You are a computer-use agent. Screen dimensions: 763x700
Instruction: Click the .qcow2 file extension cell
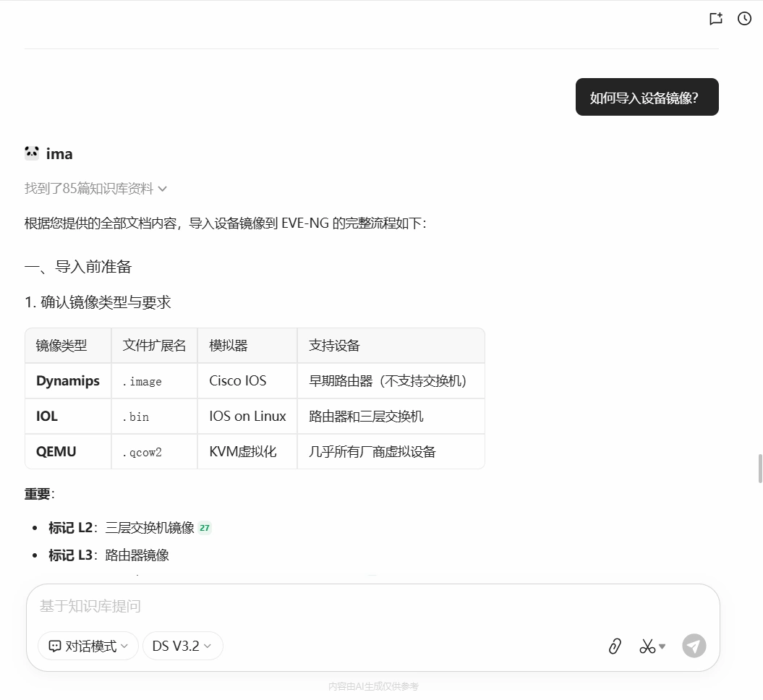142,452
